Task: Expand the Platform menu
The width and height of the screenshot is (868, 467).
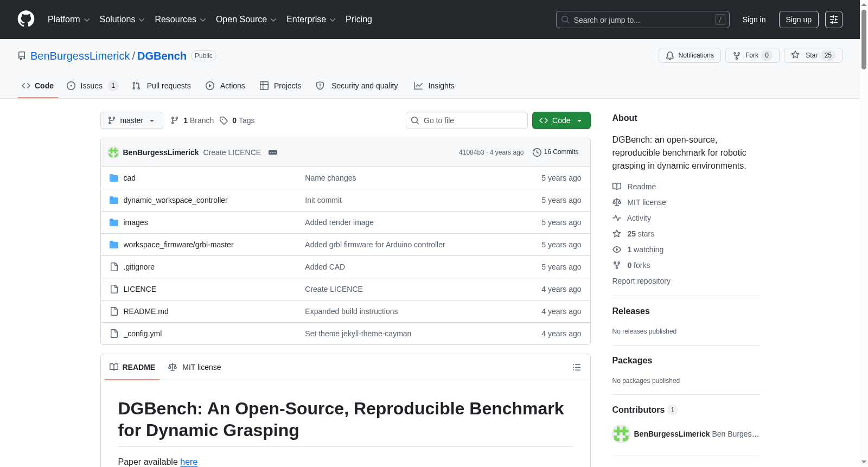Action: pos(68,20)
